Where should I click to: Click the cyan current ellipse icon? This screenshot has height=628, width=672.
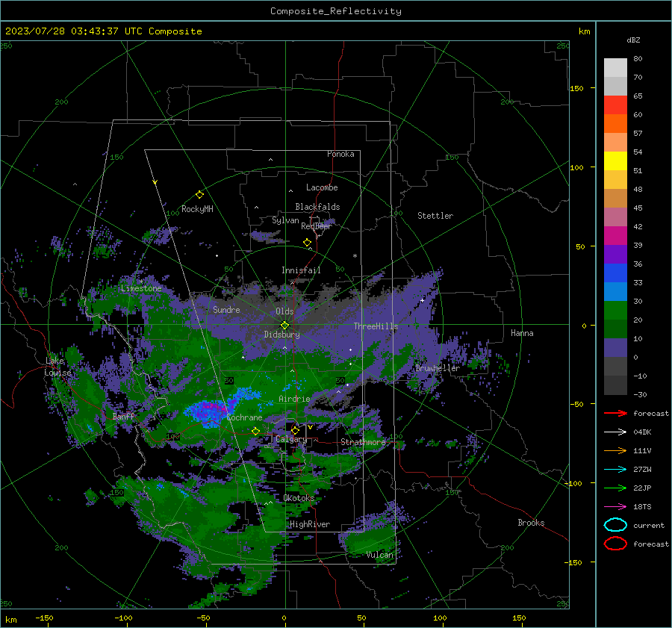(x=615, y=525)
